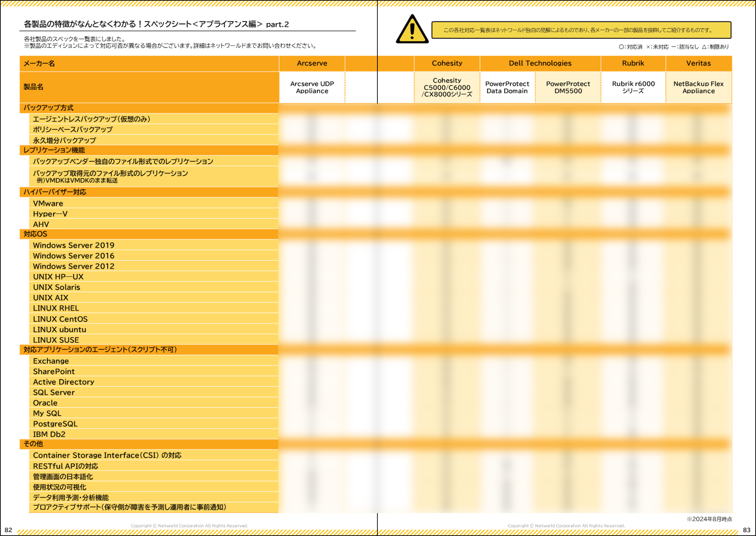Click the PowerProtect DM5500 cell
The image size is (756, 536).
(x=568, y=87)
